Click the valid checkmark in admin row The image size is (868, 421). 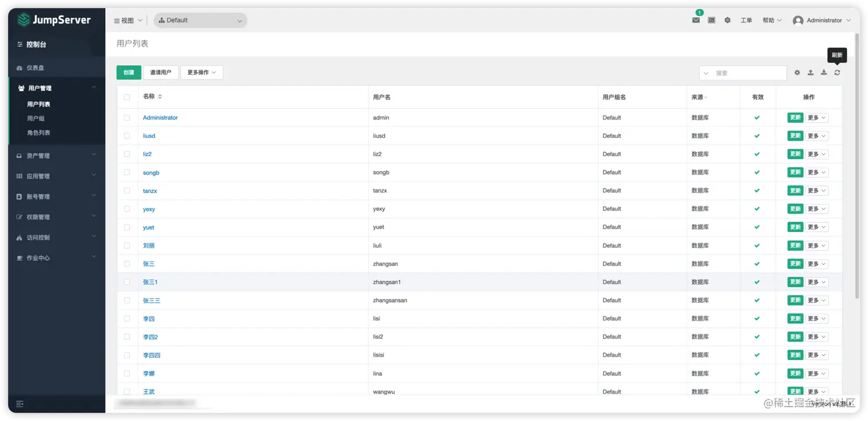click(757, 118)
